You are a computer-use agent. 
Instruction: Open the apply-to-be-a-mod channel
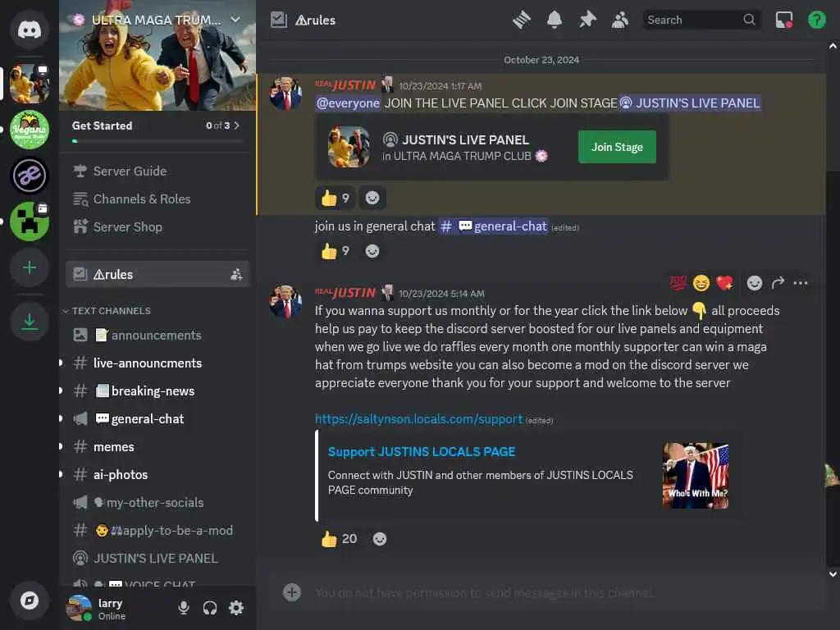(157, 530)
